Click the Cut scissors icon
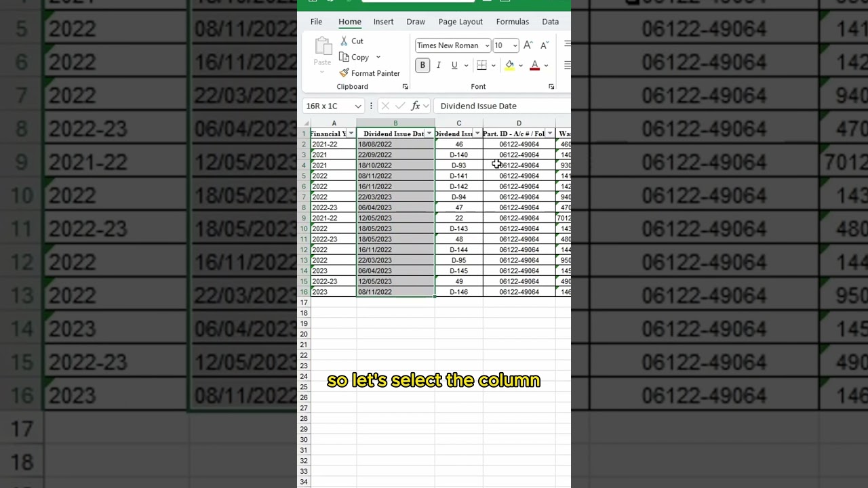868x488 pixels. click(x=344, y=41)
